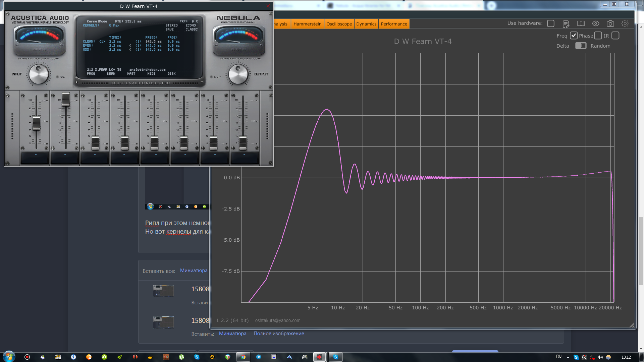Click the Nebula input VU meter
Image resolution: width=644 pixels, height=362 pixels.
pyautogui.click(x=39, y=40)
